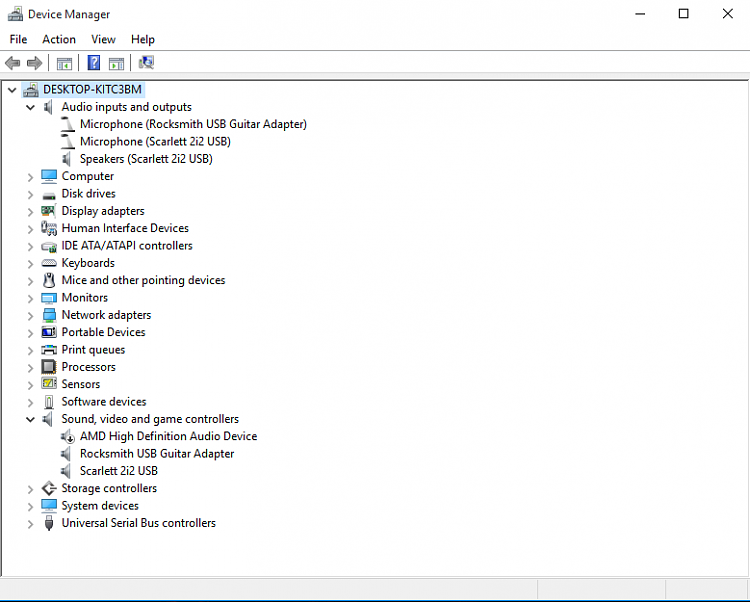The width and height of the screenshot is (750, 602).
Task: Click the Monitors category icon
Action: [x=49, y=298]
